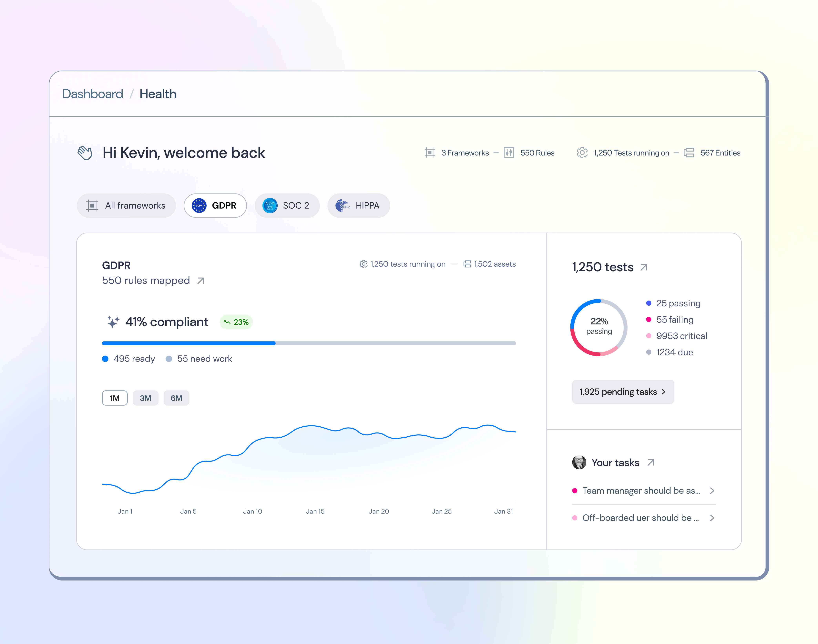Click the gear icon beside 1,250 Tests running on
This screenshot has width=818, height=644.
[582, 153]
